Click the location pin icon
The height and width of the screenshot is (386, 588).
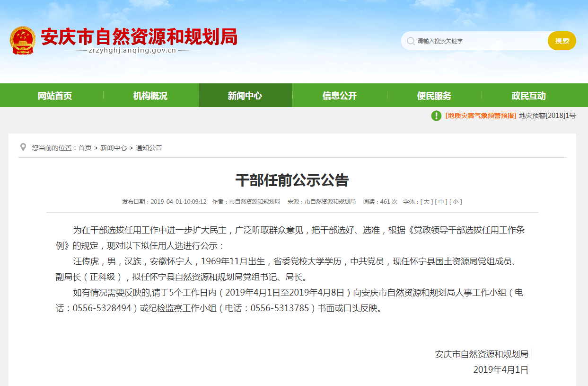coord(23,147)
